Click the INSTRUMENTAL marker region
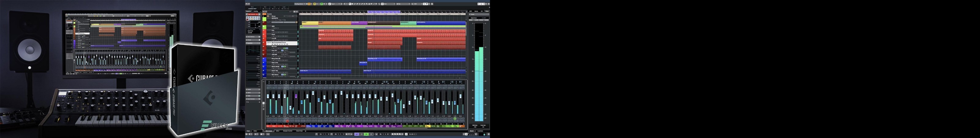 coord(441,23)
